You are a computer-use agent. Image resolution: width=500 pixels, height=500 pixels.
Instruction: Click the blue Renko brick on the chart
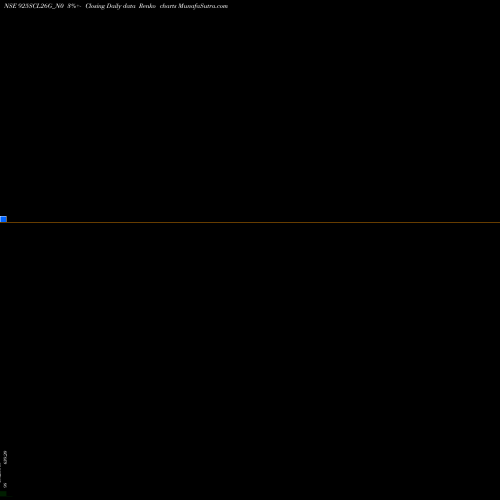click(3, 219)
